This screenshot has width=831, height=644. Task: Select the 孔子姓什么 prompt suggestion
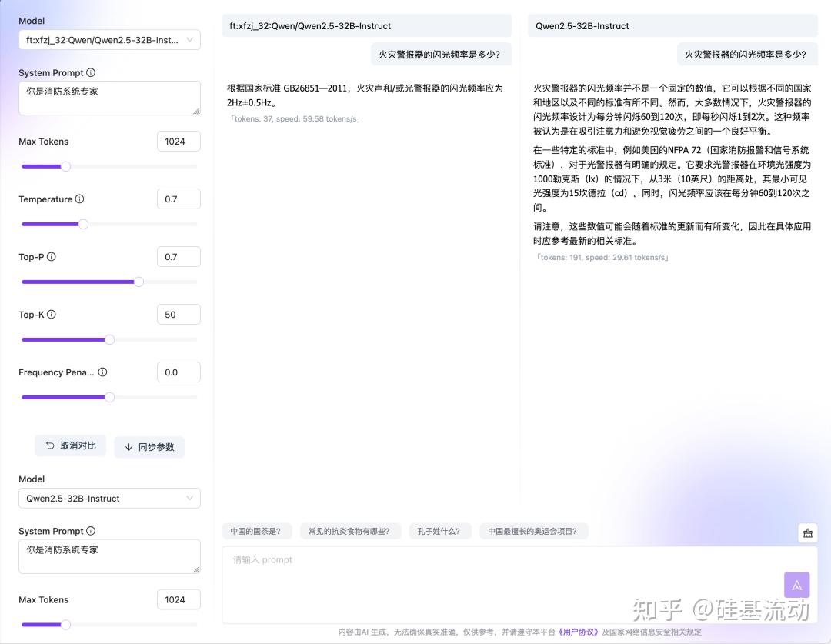tap(440, 531)
